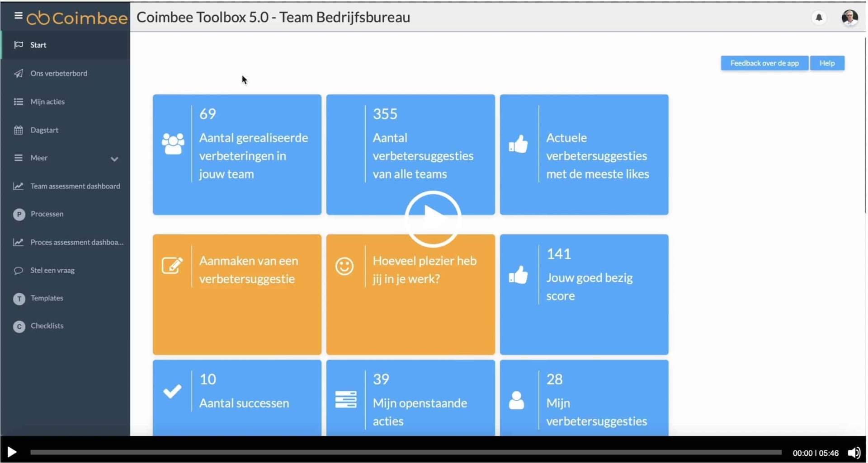868x463 pixels.
Task: Click the calendar icon next to Dagstart
Action: point(19,130)
